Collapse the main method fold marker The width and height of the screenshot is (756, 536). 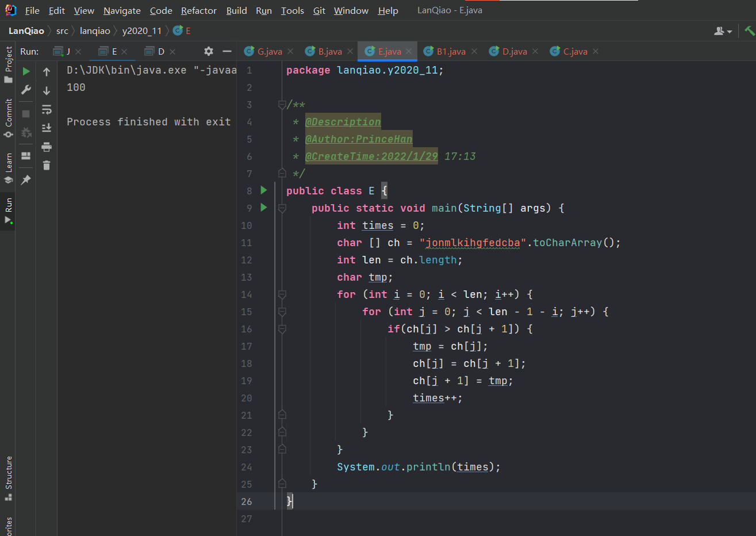(x=282, y=208)
